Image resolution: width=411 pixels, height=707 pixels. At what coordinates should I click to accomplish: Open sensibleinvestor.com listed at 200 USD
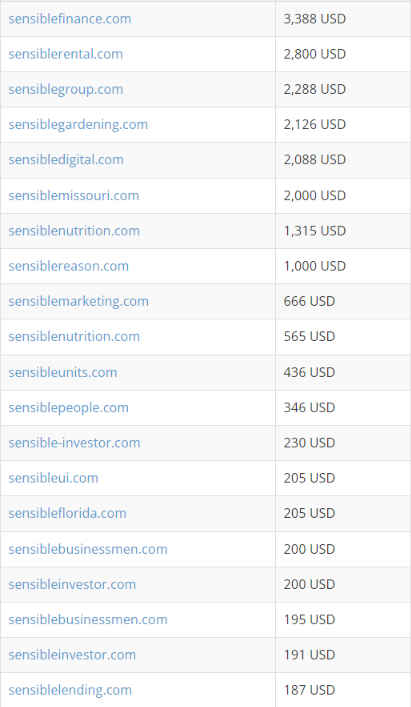point(72,584)
